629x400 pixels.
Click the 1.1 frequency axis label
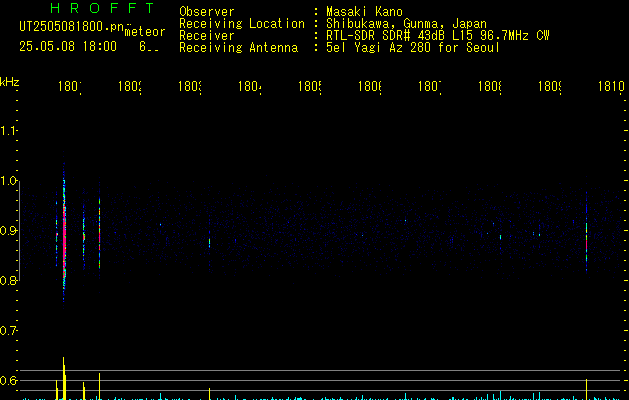click(x=8, y=131)
